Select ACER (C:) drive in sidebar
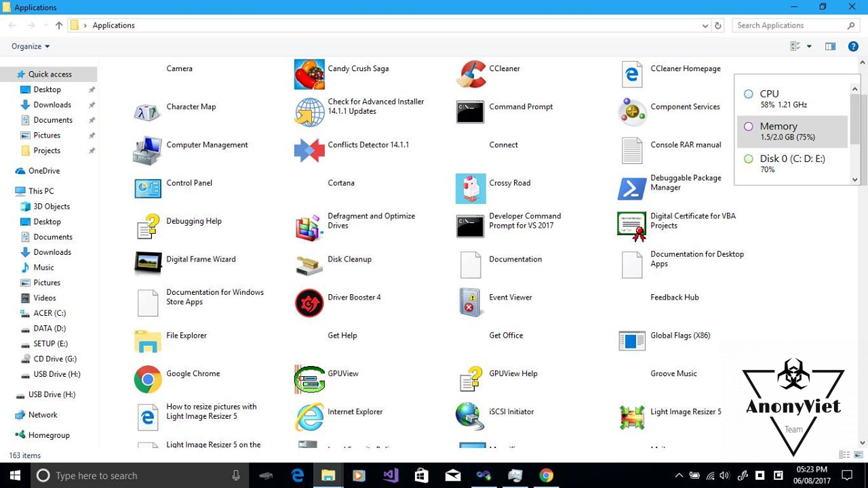 pyautogui.click(x=49, y=313)
